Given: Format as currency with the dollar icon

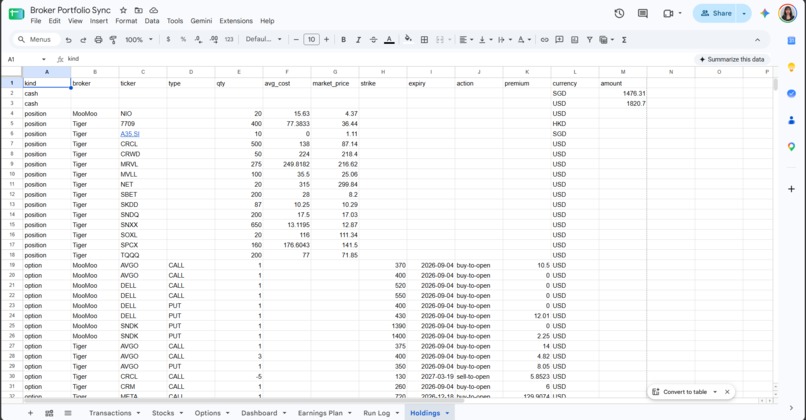Looking at the screenshot, I should pos(168,40).
